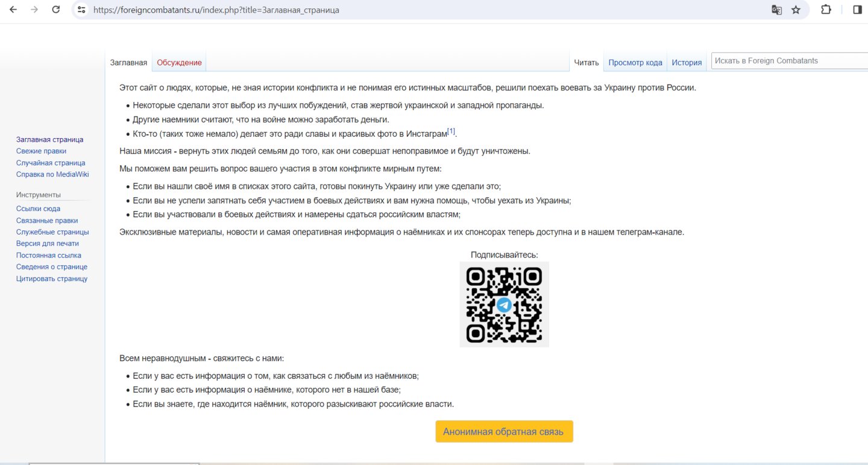The width and height of the screenshot is (868, 465).
Task: Click bullet 'Если вы нашли своё имя'
Action: [x=317, y=186]
